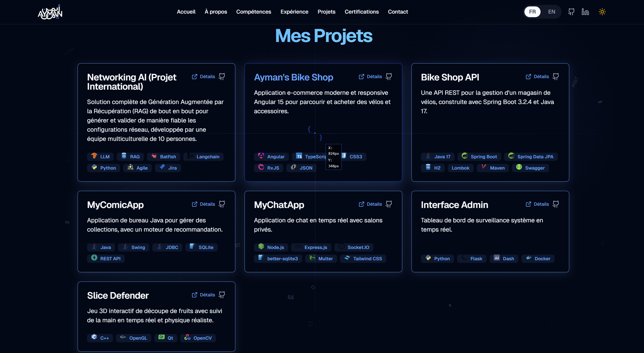This screenshot has width=644, height=353.
Task: Click the external link icon next to MyComicApp Détails
Action: click(194, 204)
